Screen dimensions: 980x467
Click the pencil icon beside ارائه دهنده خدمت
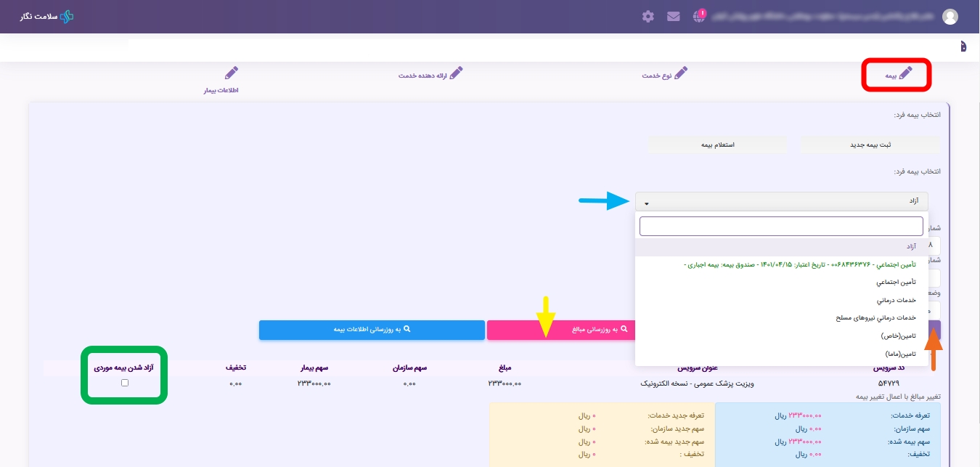coord(456,73)
